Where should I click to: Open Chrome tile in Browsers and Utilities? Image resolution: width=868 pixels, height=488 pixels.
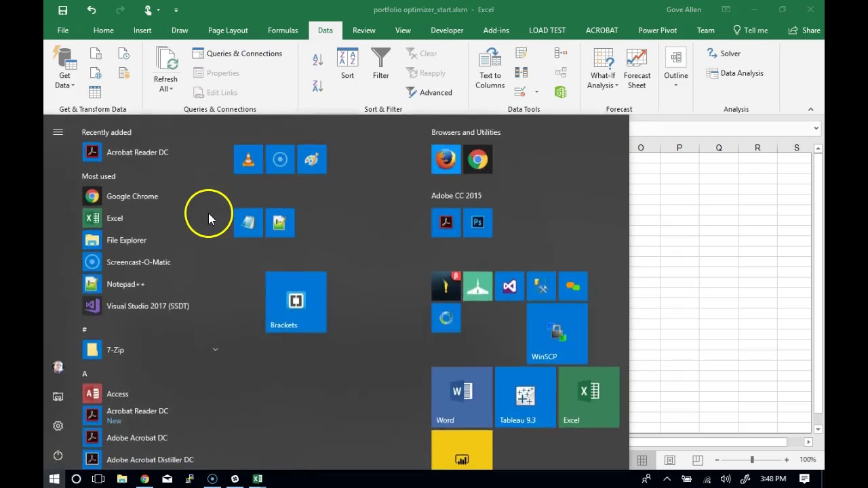(x=477, y=159)
